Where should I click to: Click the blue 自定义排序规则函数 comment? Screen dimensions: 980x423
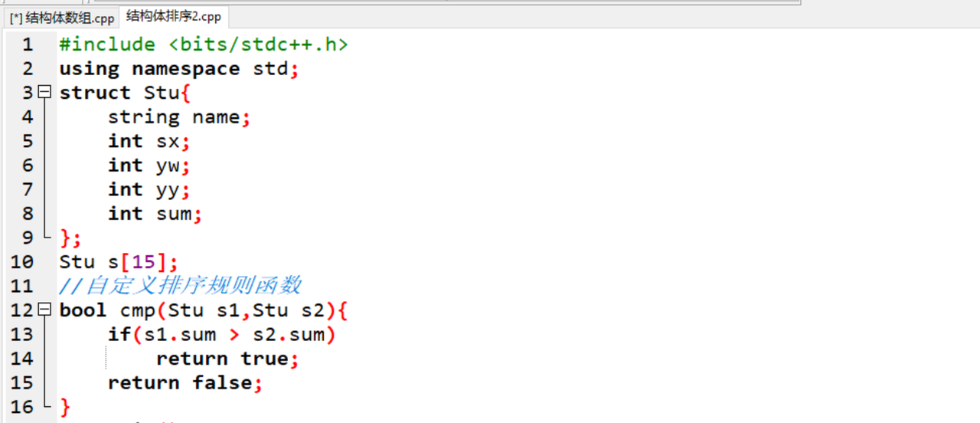[x=193, y=286]
